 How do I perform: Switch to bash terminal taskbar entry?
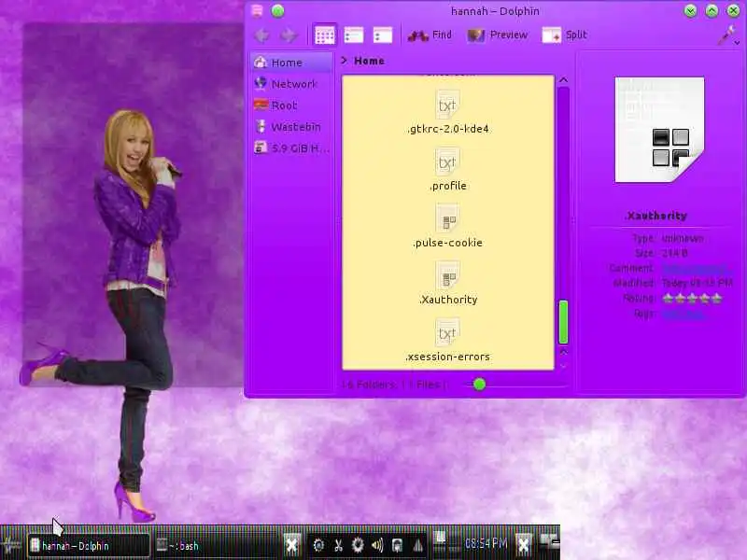tap(217, 546)
